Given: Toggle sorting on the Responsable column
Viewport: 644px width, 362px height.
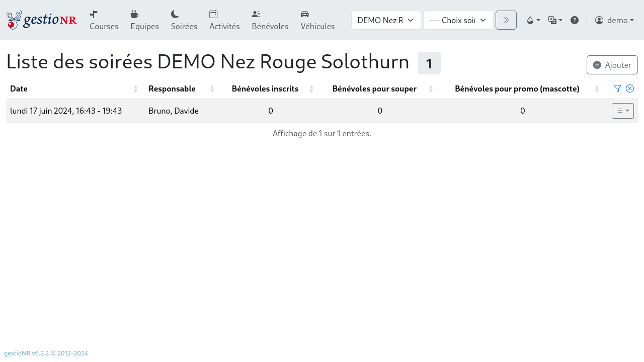Looking at the screenshot, I should tap(212, 88).
